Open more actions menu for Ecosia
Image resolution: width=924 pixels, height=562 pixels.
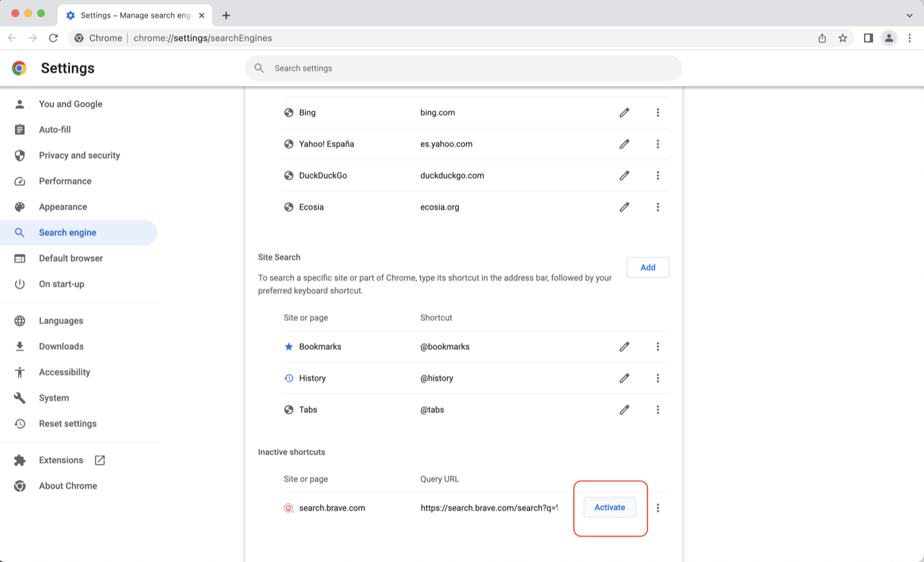657,207
